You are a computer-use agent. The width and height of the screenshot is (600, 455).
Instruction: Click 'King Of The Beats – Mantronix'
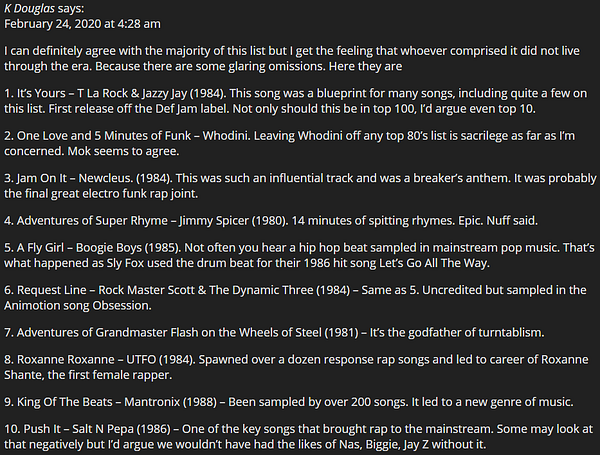98,402
